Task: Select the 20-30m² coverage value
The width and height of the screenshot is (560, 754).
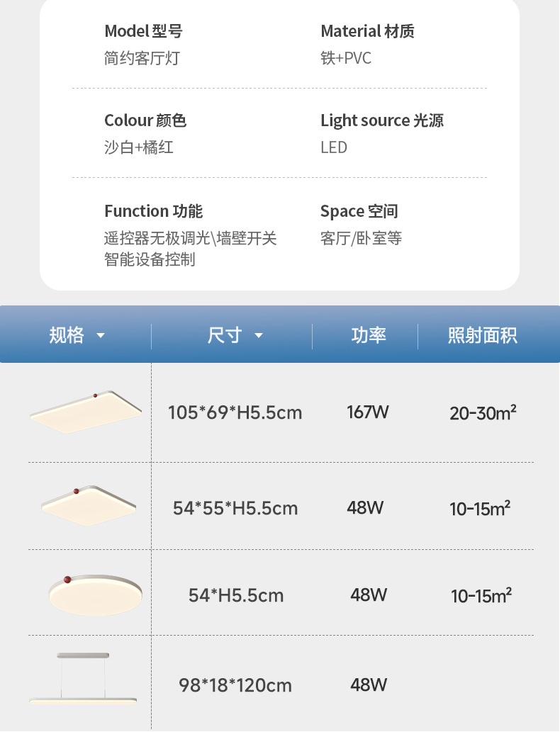Action: 483,412
